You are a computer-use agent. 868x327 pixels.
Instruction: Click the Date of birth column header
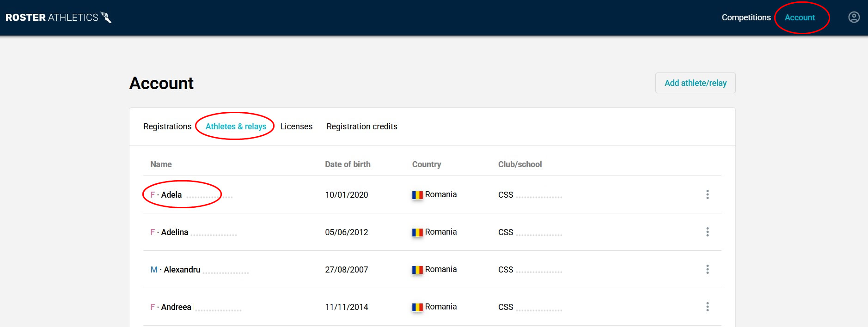[348, 164]
